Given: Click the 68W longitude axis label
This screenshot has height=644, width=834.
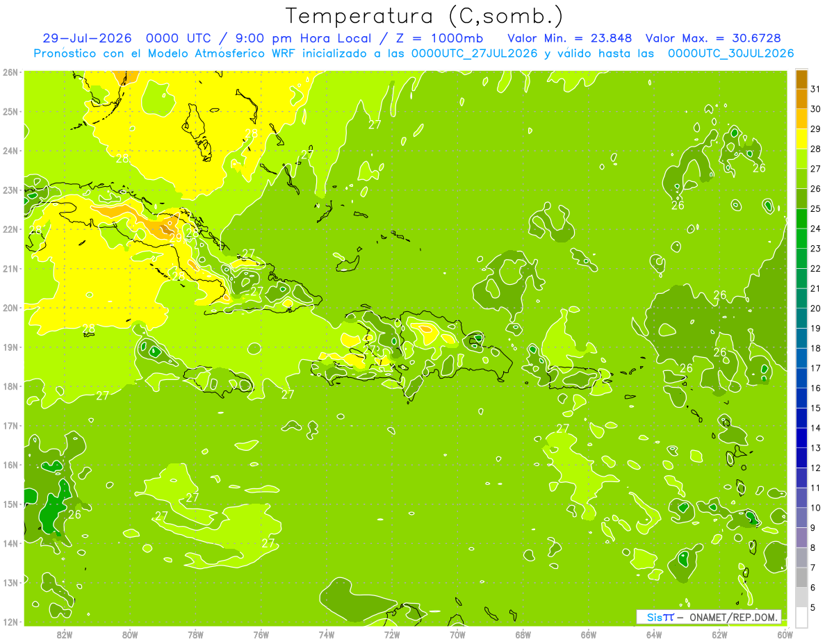Looking at the screenshot, I should click(x=523, y=634).
